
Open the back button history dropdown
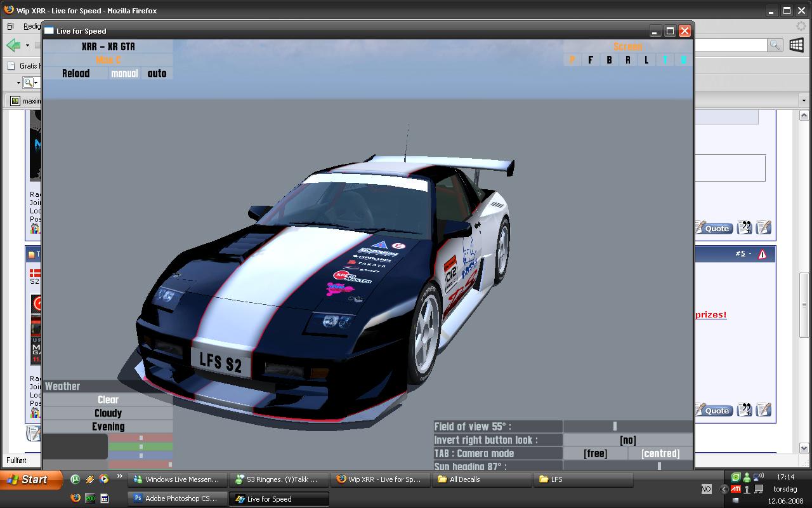pos(27,45)
